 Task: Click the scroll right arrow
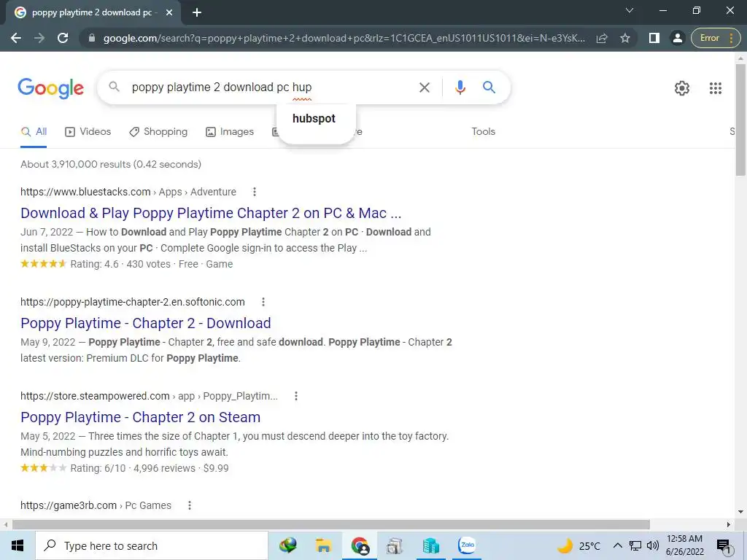729,525
